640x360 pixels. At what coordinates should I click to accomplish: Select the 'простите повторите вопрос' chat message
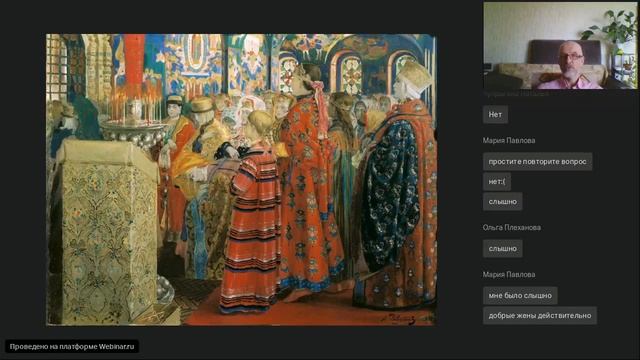(x=537, y=162)
